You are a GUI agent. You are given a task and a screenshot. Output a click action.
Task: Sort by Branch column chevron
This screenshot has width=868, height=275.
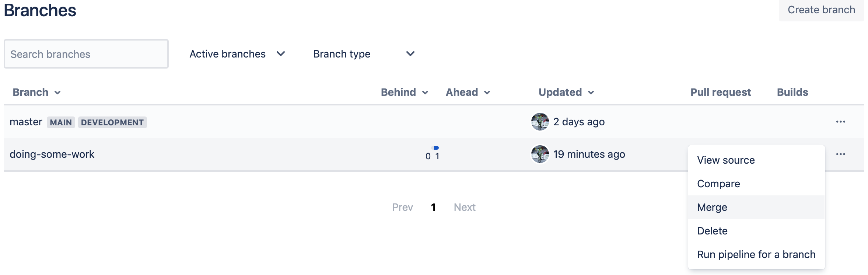point(57,93)
